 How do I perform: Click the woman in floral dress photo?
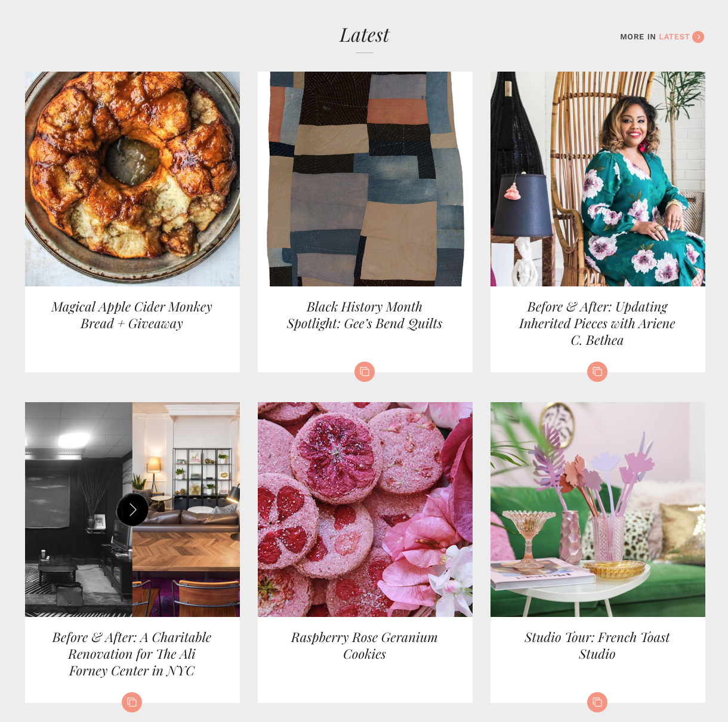coord(598,179)
